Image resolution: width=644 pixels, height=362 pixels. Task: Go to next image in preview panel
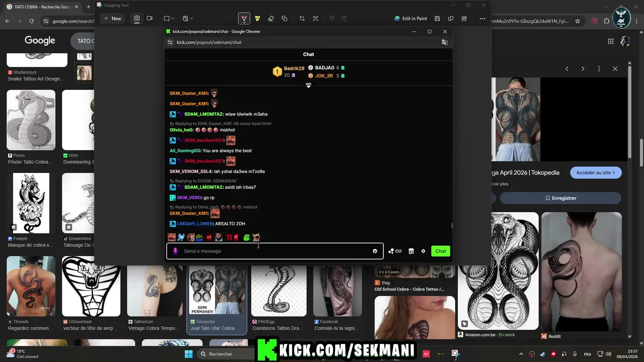tap(583, 69)
